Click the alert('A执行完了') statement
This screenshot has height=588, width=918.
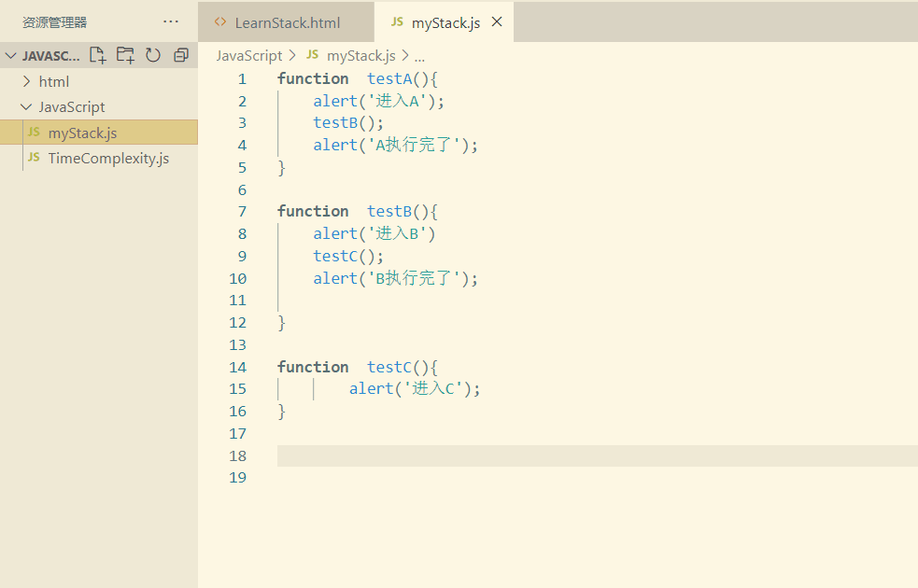[396, 145]
